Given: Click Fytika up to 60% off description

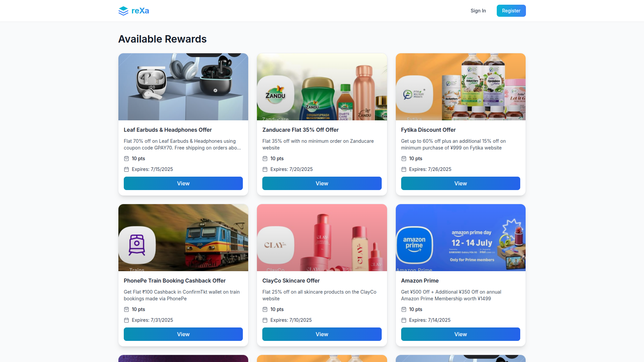Looking at the screenshot, I should [453, 144].
